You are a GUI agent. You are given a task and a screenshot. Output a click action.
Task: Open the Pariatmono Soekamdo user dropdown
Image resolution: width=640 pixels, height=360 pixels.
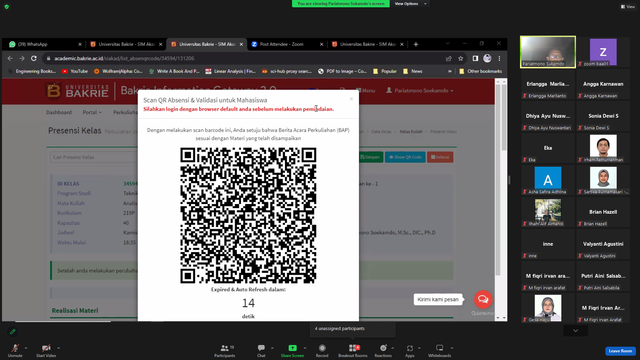pos(420,91)
